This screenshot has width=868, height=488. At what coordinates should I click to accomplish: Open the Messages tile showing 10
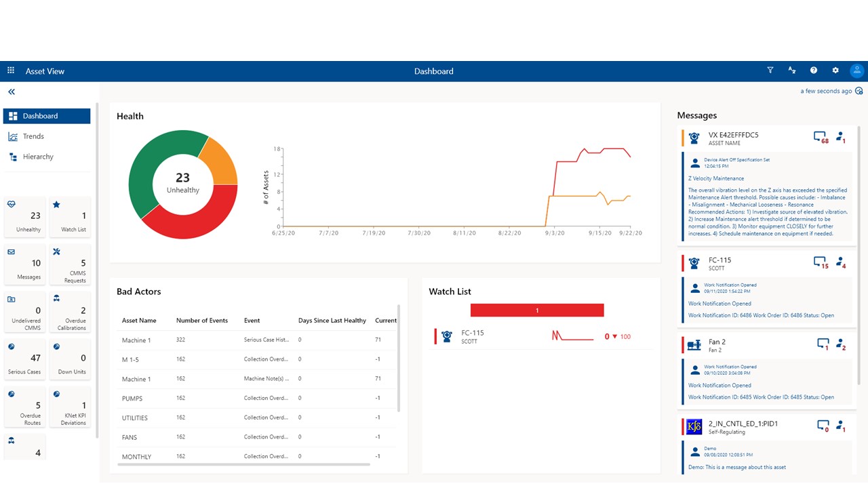point(24,264)
